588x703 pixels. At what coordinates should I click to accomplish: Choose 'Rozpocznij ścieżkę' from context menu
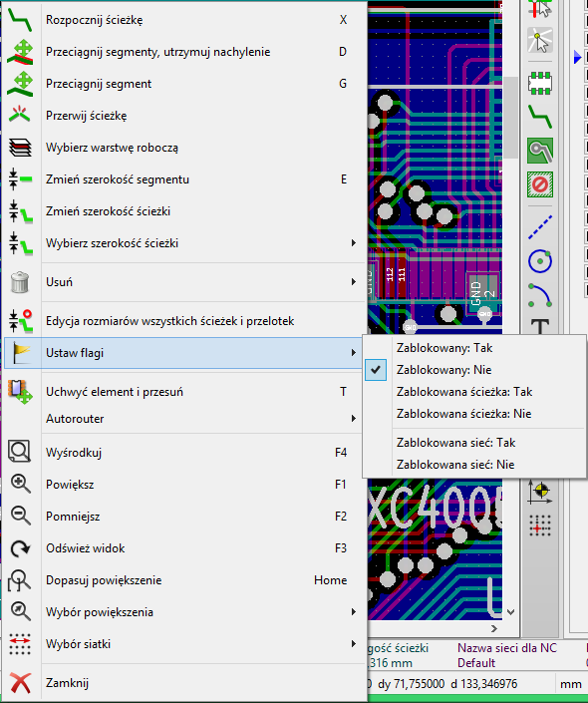pos(182,20)
